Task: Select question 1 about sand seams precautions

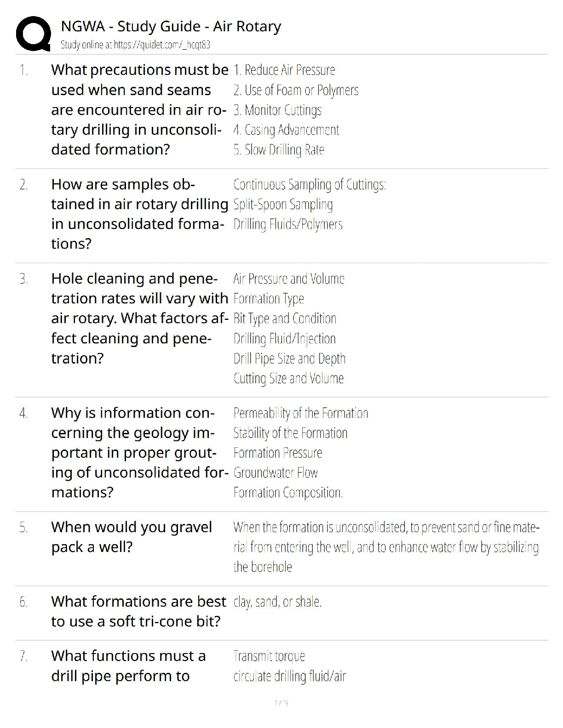Action: point(139,109)
